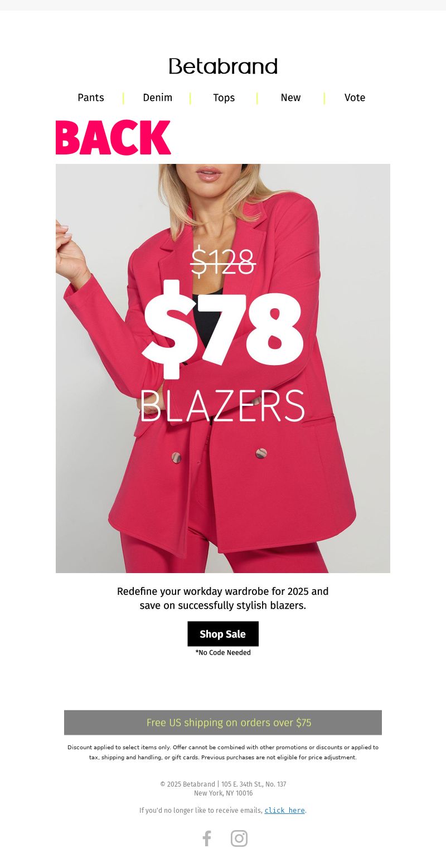
Task: Open the Instagram icon link
Action: point(239,838)
